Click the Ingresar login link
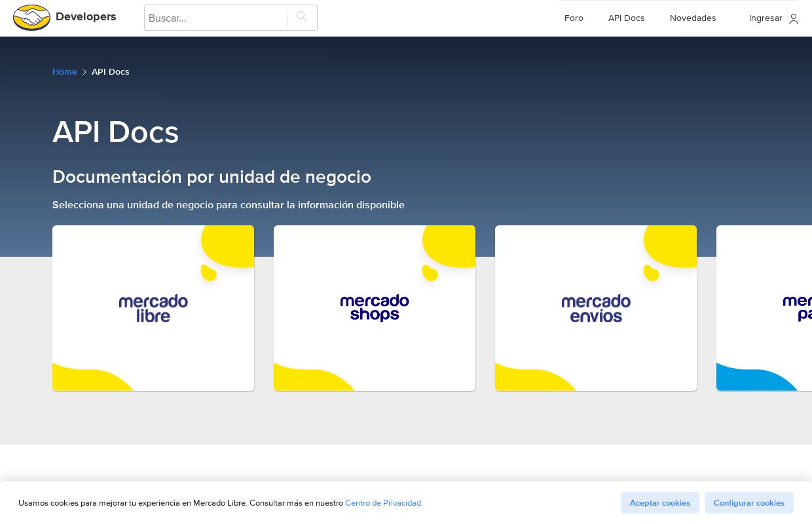This screenshot has height=524, width=812. [766, 18]
